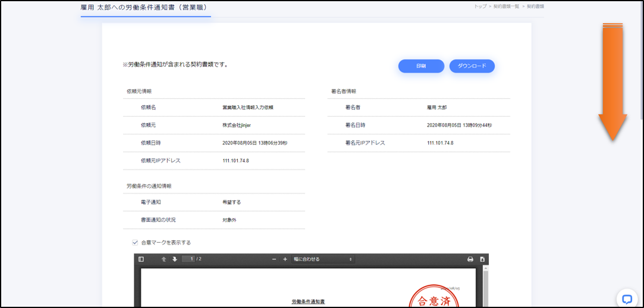This screenshot has width=644, height=308.
Task: Click the ※労働条件通知が含まれる notice text
Action: pyautogui.click(x=175, y=64)
